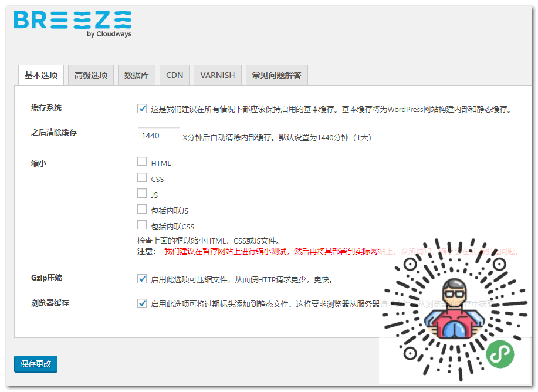Disable the 缓存系统 checkbox
The image size is (538, 392).
point(142,108)
